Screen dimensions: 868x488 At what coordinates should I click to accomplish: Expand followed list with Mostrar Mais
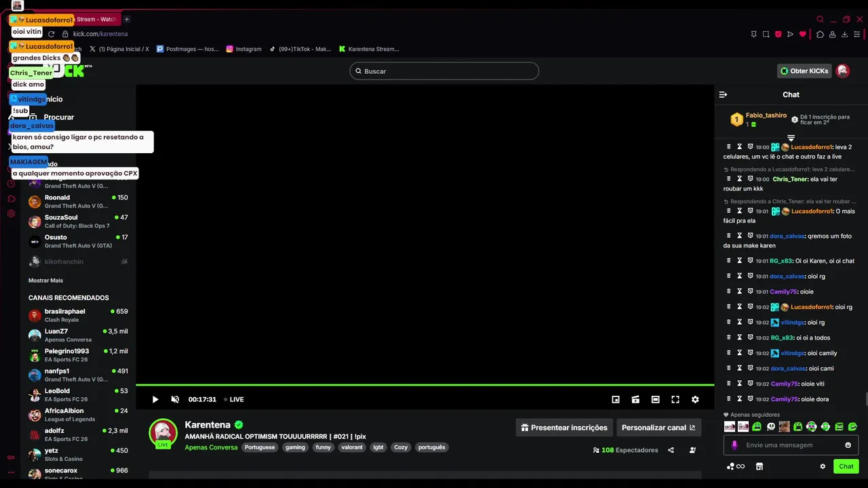pyautogui.click(x=45, y=281)
